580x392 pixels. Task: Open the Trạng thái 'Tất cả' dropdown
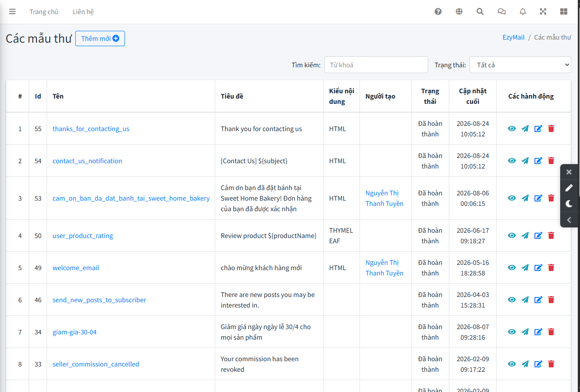tap(520, 65)
